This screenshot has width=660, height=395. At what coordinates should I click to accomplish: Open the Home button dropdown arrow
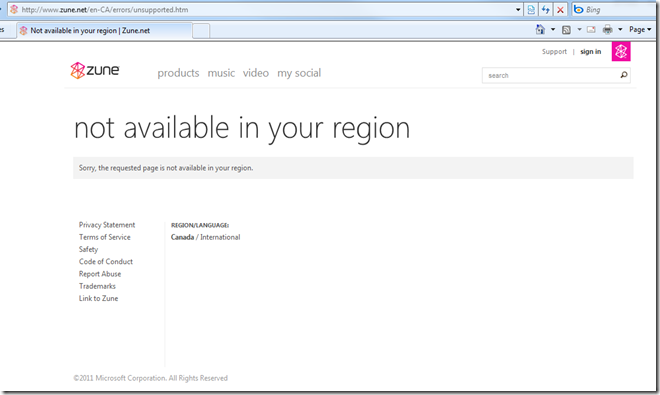click(553, 29)
